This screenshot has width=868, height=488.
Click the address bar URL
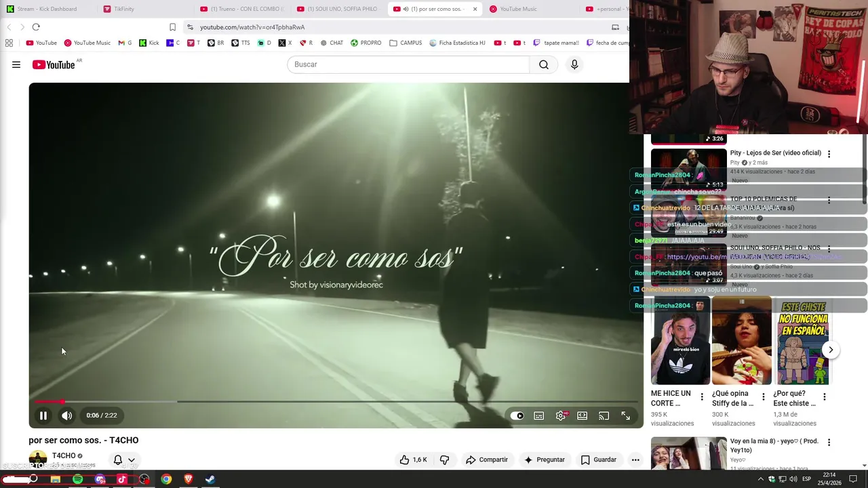pos(252,27)
